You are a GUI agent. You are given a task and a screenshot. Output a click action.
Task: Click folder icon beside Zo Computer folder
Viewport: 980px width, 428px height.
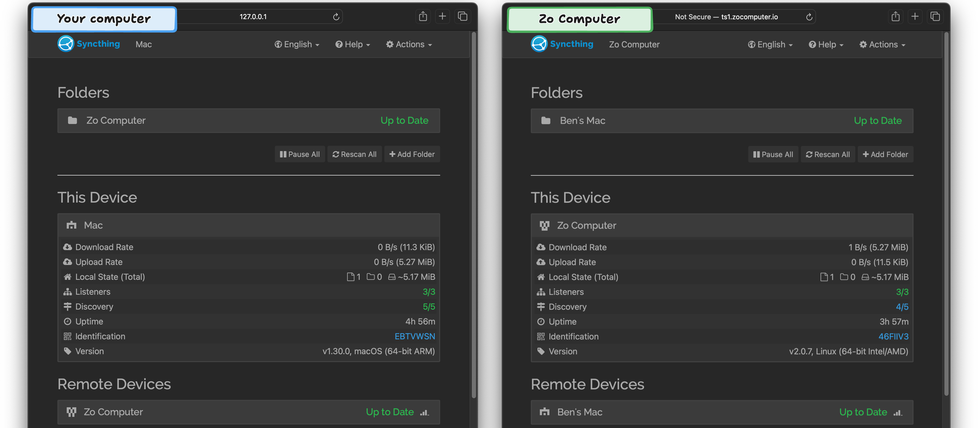coord(72,121)
